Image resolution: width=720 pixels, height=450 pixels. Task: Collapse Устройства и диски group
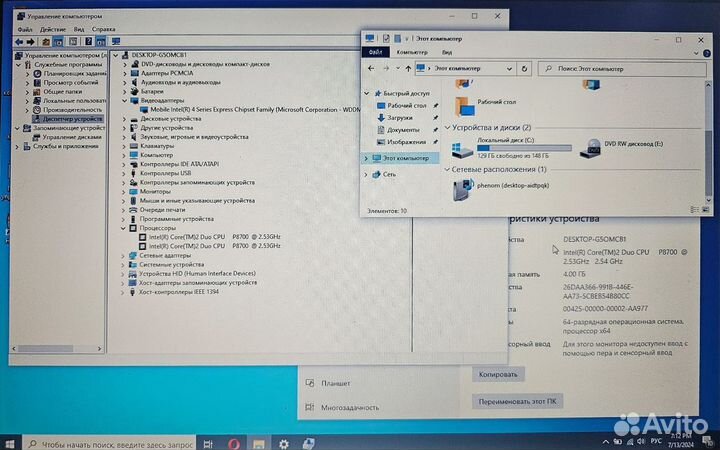point(447,128)
